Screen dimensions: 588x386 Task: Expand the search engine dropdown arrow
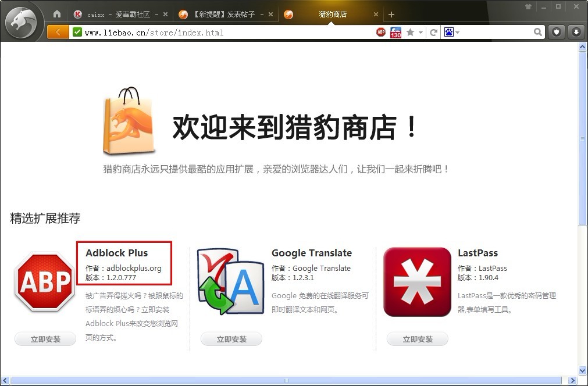pos(458,33)
